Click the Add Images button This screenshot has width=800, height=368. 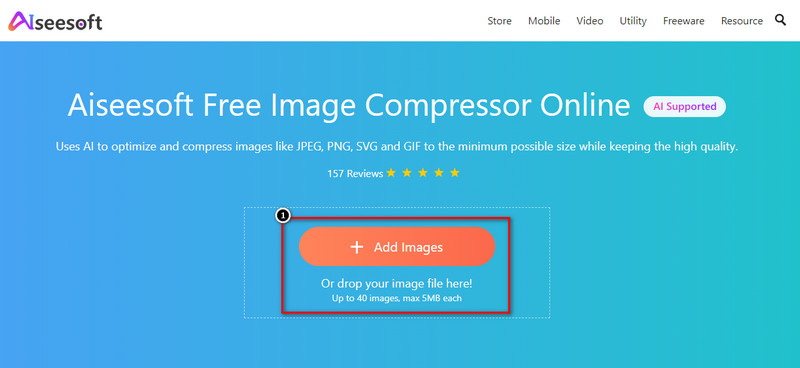[397, 247]
